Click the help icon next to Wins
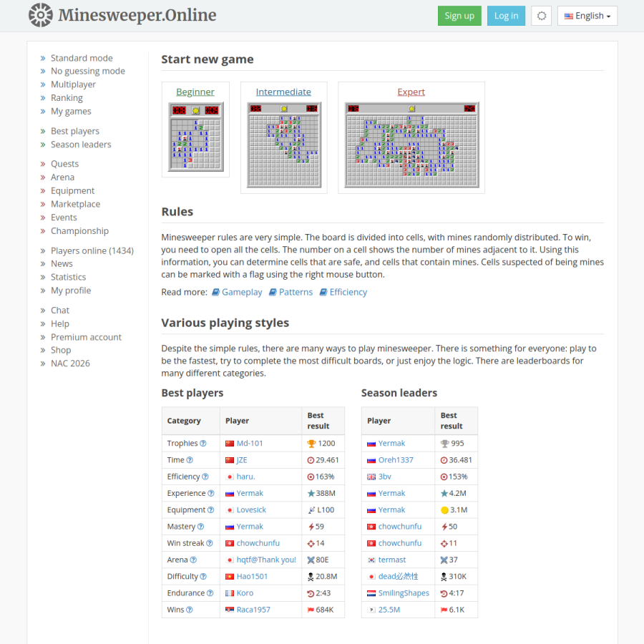 pyautogui.click(x=190, y=610)
